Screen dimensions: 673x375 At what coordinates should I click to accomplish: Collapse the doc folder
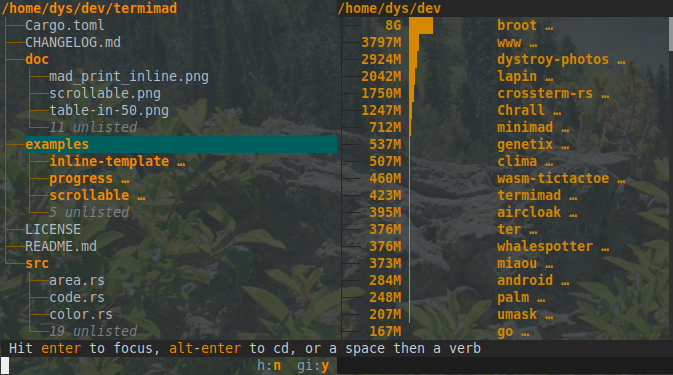[37, 59]
